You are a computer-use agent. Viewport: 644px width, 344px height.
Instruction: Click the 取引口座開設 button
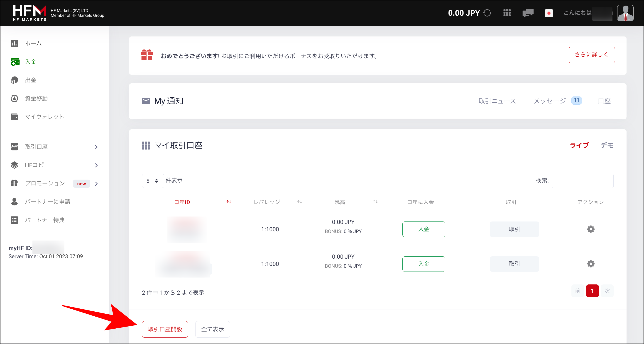click(165, 329)
